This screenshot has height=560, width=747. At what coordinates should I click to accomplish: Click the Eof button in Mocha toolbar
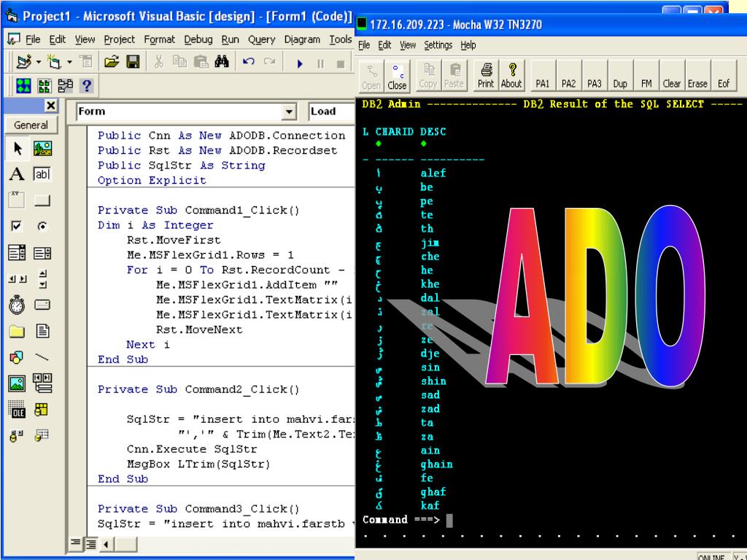coord(724,76)
